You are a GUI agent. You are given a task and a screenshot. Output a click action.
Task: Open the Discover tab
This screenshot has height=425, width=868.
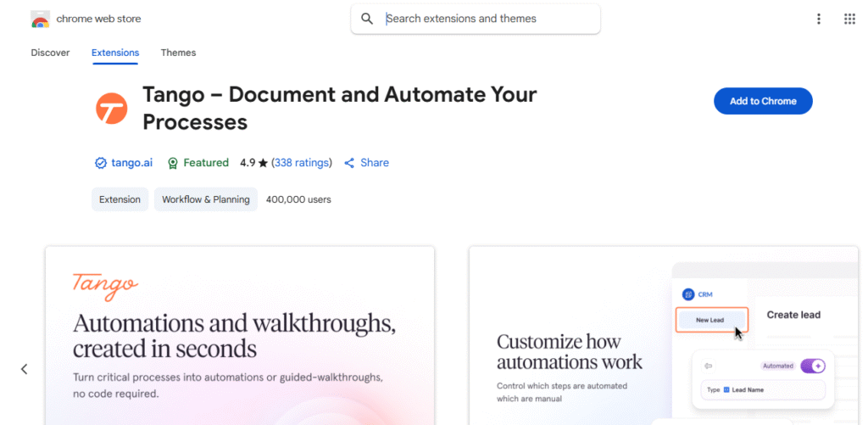coord(50,53)
